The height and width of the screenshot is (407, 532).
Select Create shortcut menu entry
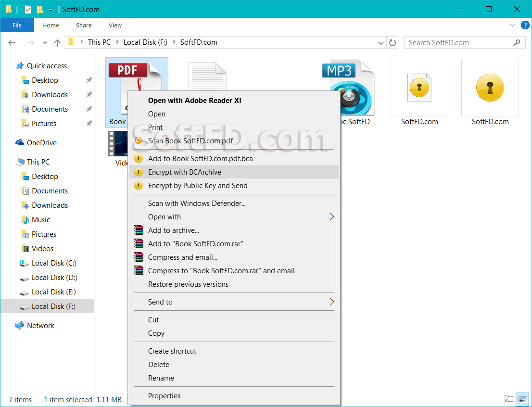(234, 351)
